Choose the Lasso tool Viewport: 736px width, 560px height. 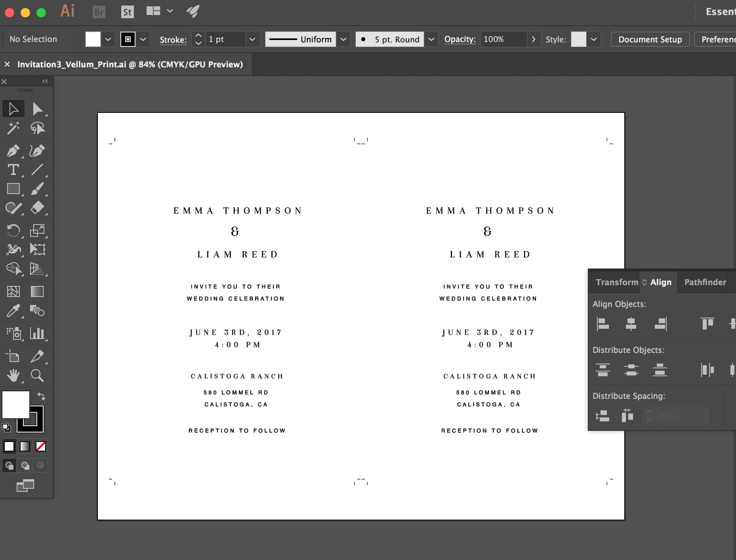[38, 128]
